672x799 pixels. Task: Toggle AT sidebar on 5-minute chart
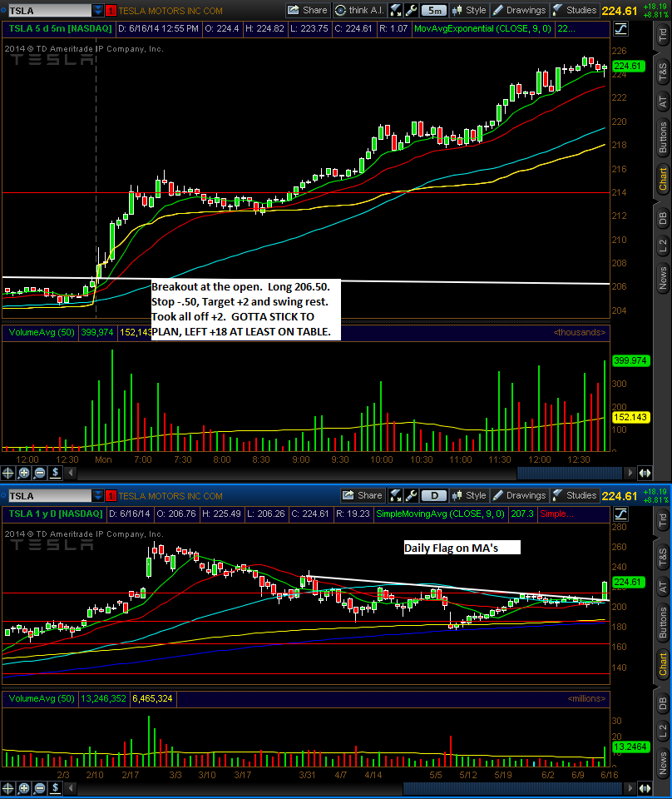pyautogui.click(x=662, y=102)
